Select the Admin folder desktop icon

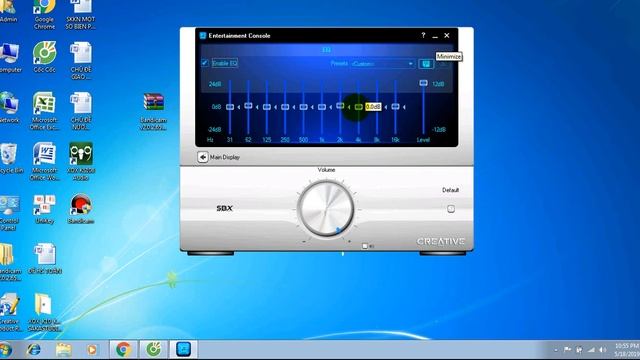click(8, 11)
